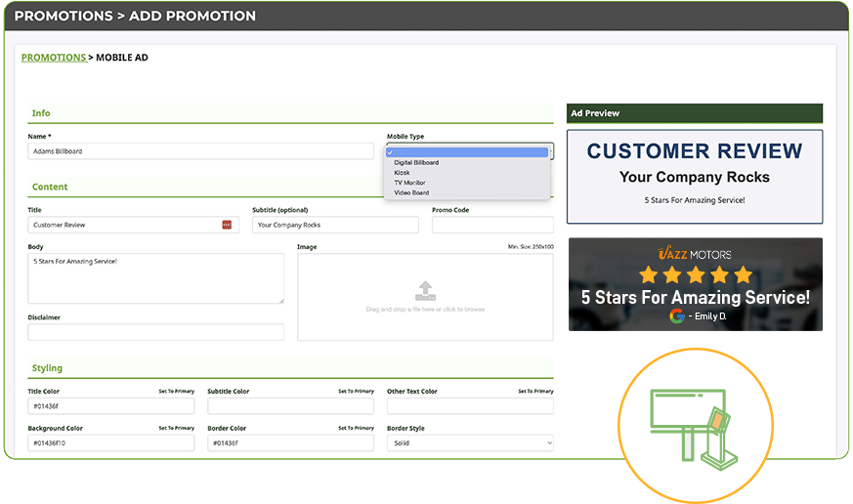Screen dimensions: 853x504
Task: Click the red icon in Title field
Action: [227, 225]
